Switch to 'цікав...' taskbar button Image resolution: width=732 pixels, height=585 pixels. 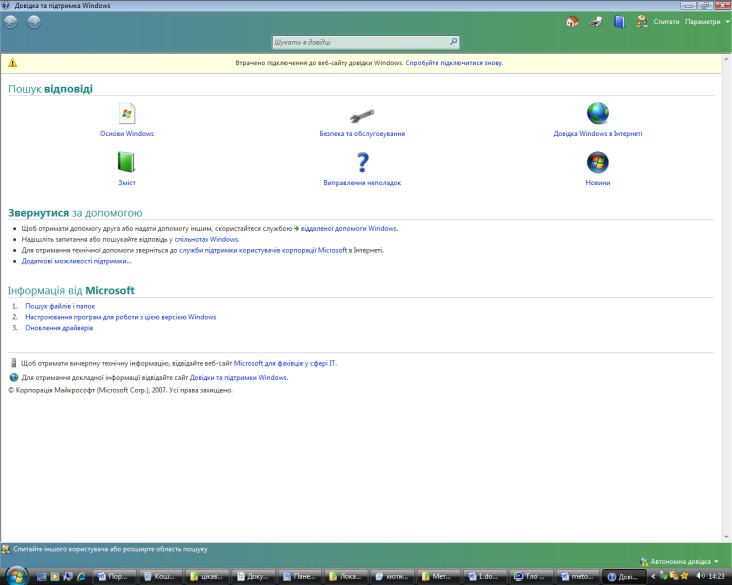coord(208,577)
